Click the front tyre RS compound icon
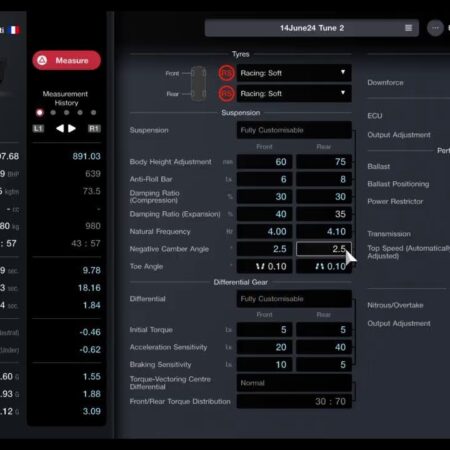 click(x=227, y=73)
